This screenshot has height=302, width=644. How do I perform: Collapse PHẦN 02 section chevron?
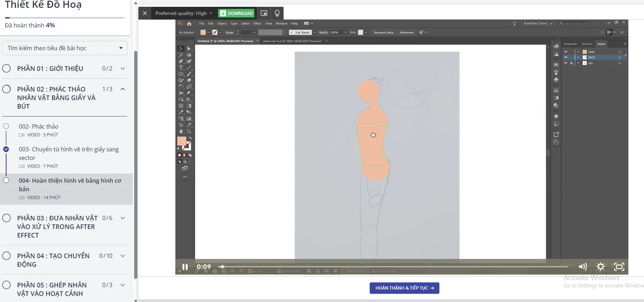coord(123,89)
